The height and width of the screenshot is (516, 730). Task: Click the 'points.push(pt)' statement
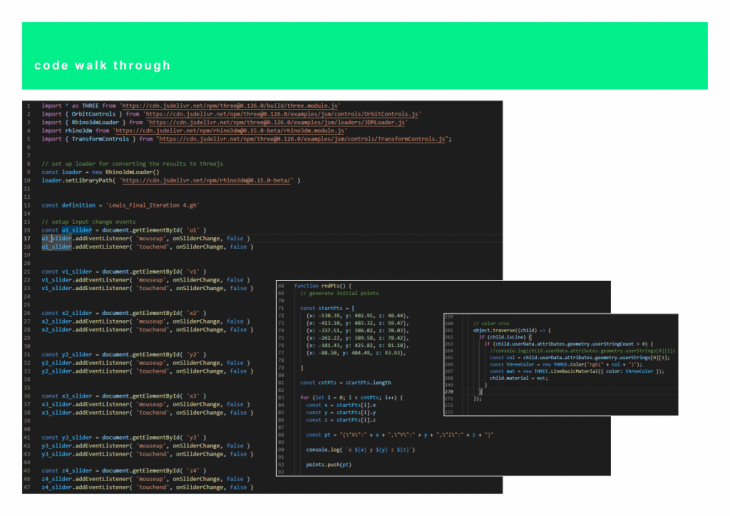tap(329, 465)
